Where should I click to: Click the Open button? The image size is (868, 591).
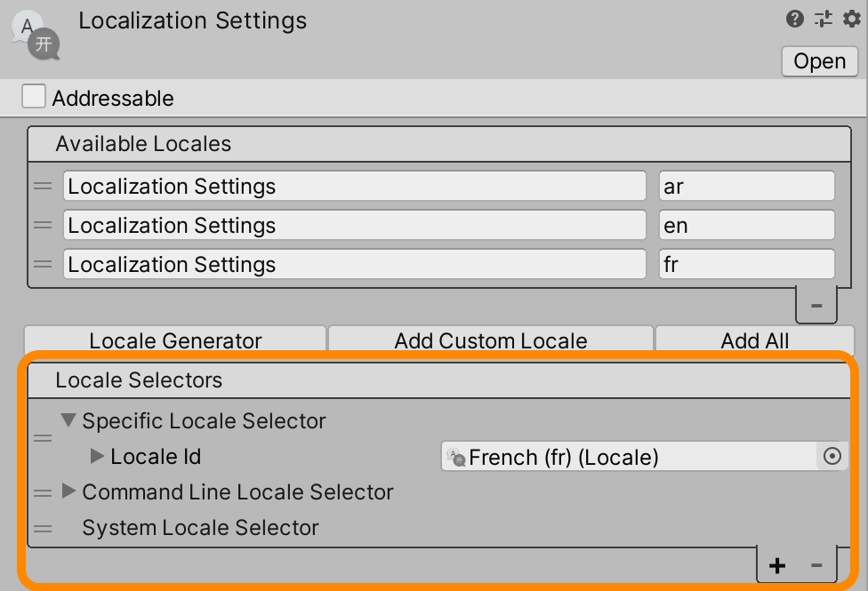point(818,60)
